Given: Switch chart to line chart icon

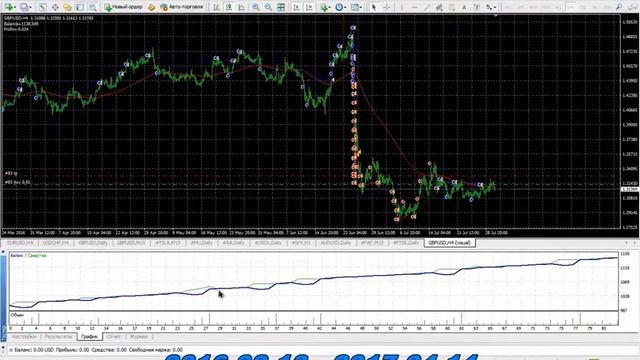Looking at the screenshot, I should (x=242, y=7).
